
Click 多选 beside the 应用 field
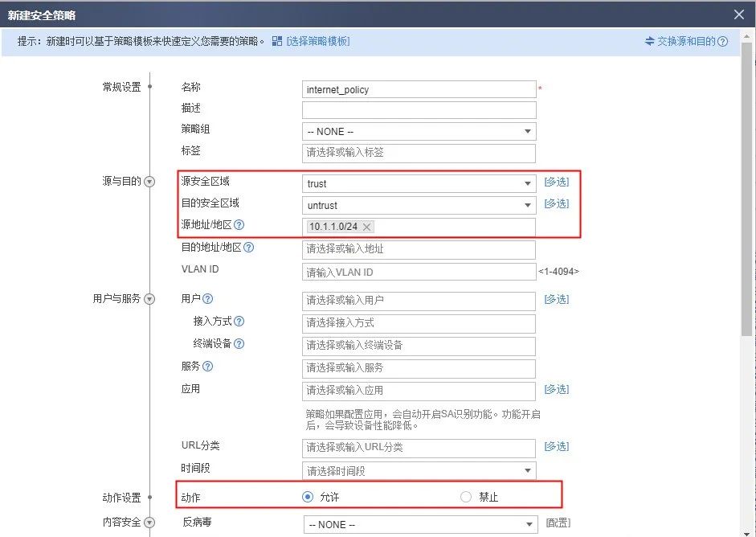click(557, 389)
